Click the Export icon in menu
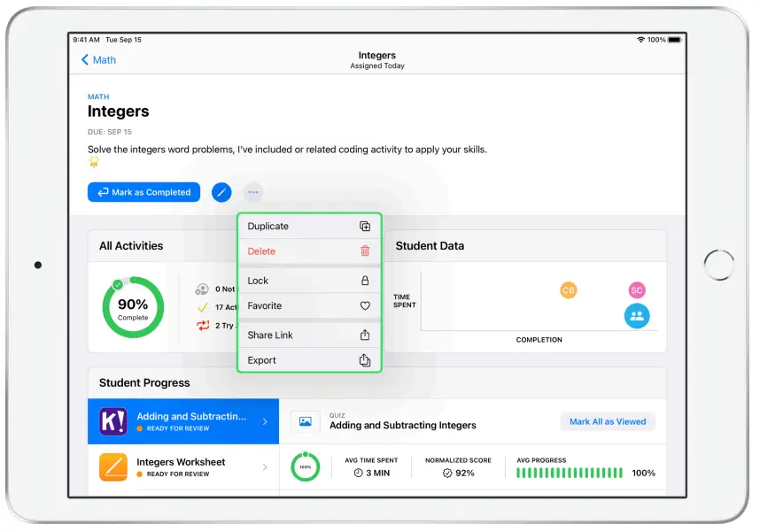760x532 pixels. coord(365,360)
